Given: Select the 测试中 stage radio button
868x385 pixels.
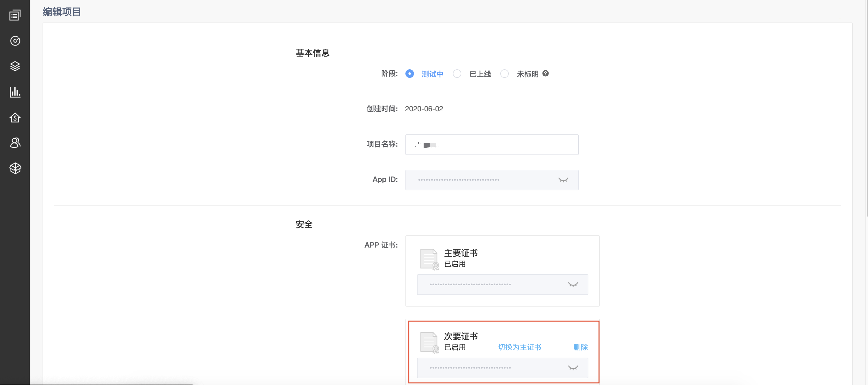Looking at the screenshot, I should (409, 74).
